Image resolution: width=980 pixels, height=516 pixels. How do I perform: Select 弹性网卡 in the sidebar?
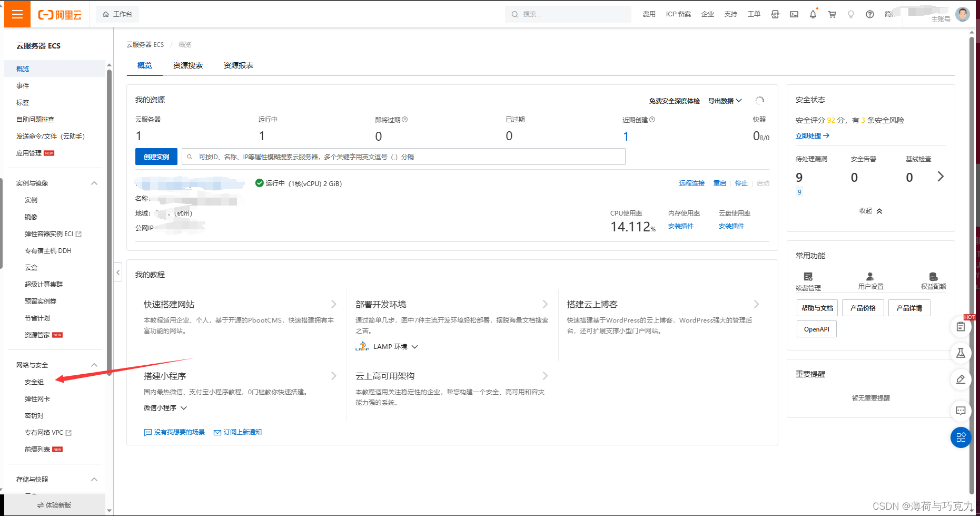(x=37, y=399)
